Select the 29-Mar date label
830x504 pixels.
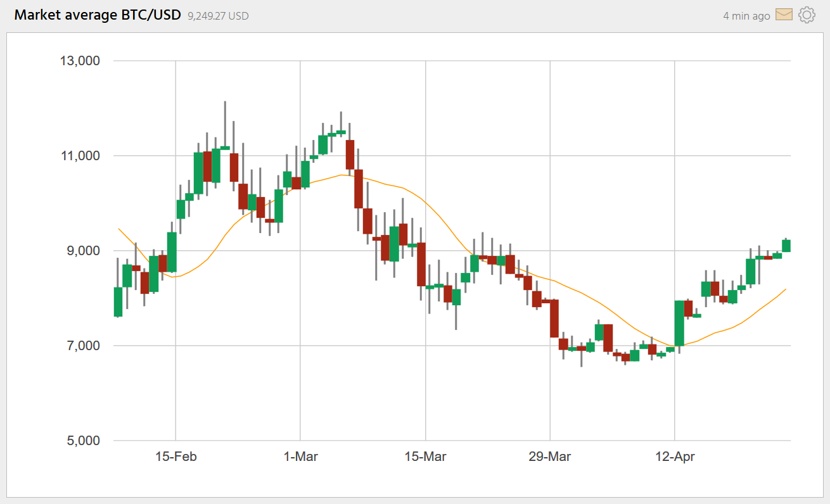coord(550,457)
